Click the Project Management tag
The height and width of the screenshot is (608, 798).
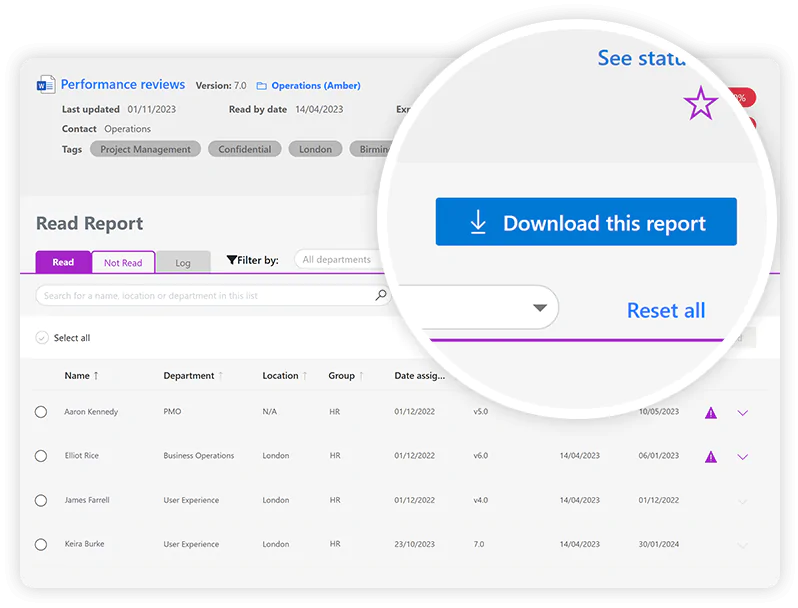pos(145,149)
